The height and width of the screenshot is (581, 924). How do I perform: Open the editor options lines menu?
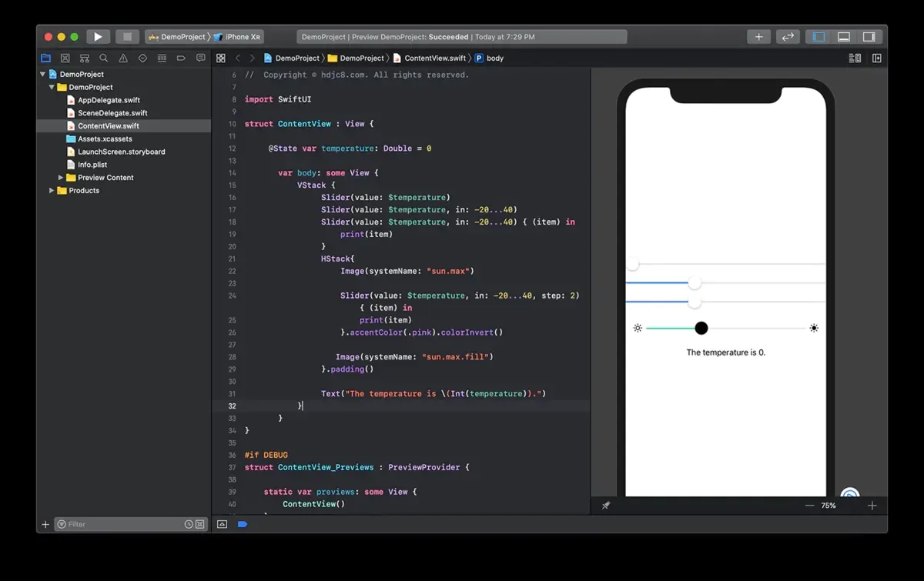pos(855,58)
